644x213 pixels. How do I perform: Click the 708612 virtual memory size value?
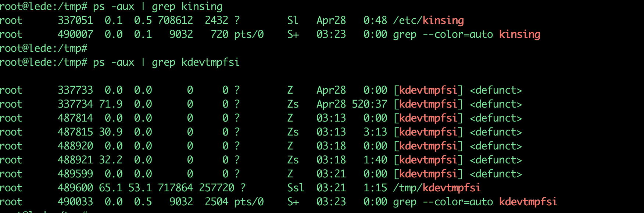click(x=175, y=21)
